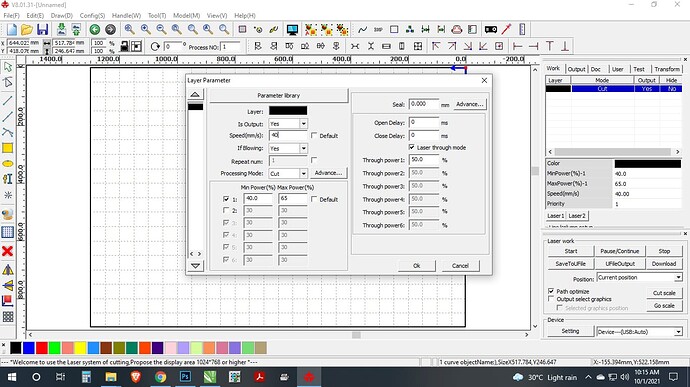Click the green Undo arrow icon

[95, 29]
